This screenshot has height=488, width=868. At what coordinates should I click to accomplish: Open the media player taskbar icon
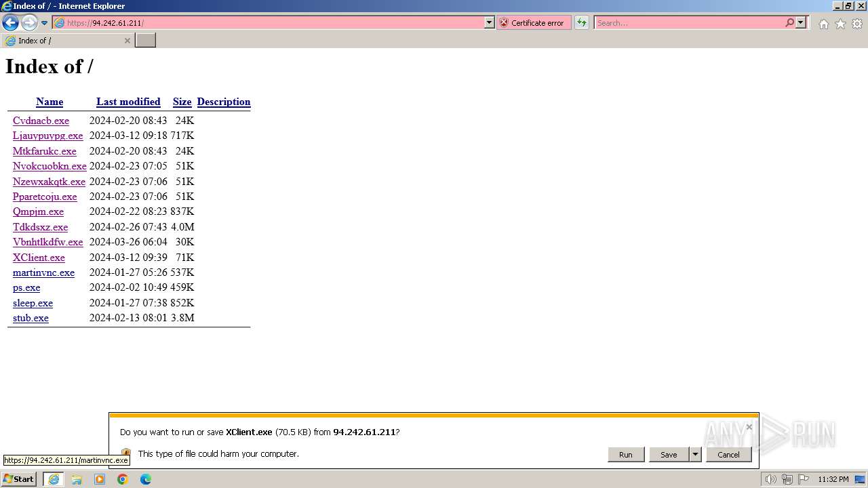(x=100, y=479)
